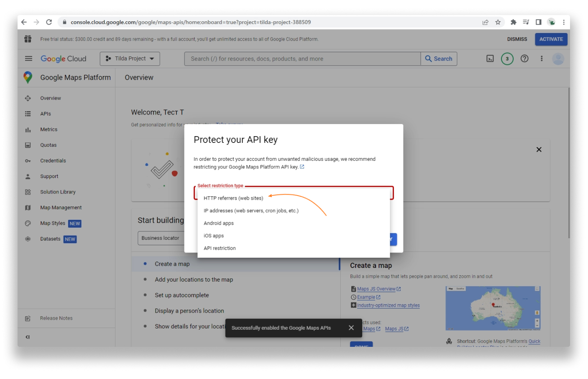Open the Select restriction type dropdown

(294, 193)
